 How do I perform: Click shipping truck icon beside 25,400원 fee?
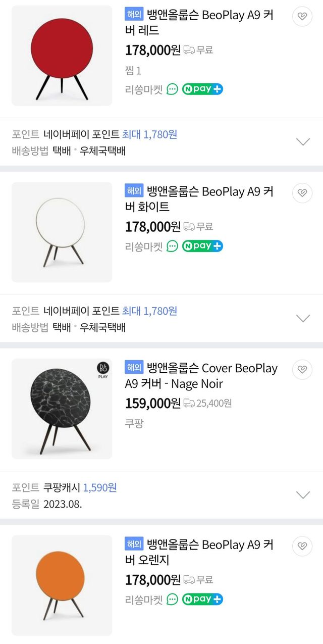click(x=189, y=403)
